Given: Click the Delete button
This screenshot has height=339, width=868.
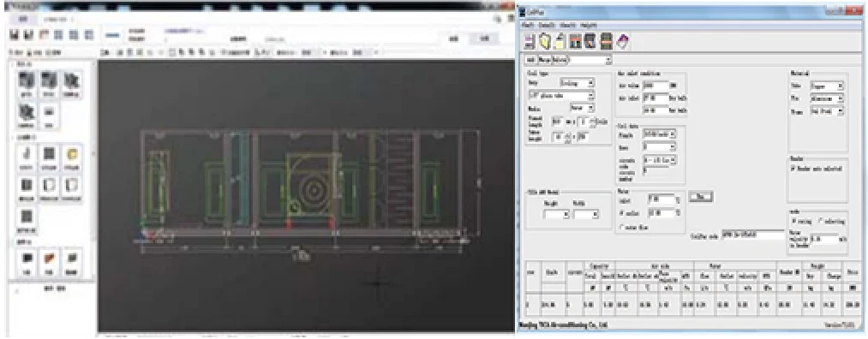Looking at the screenshot, I should click(560, 60).
